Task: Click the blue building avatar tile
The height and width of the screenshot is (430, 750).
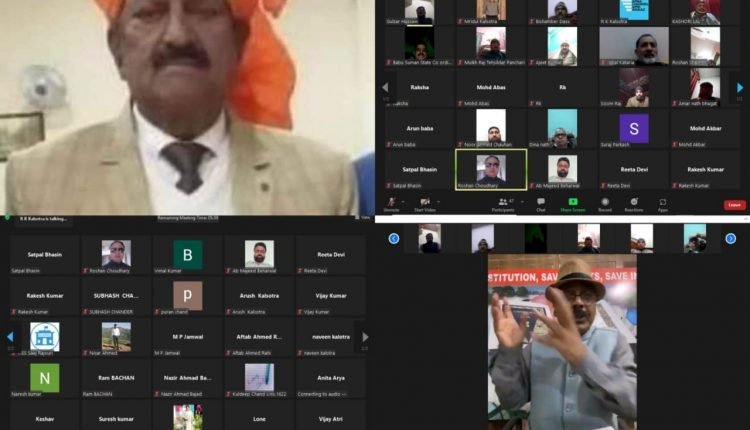Action: 44,337
